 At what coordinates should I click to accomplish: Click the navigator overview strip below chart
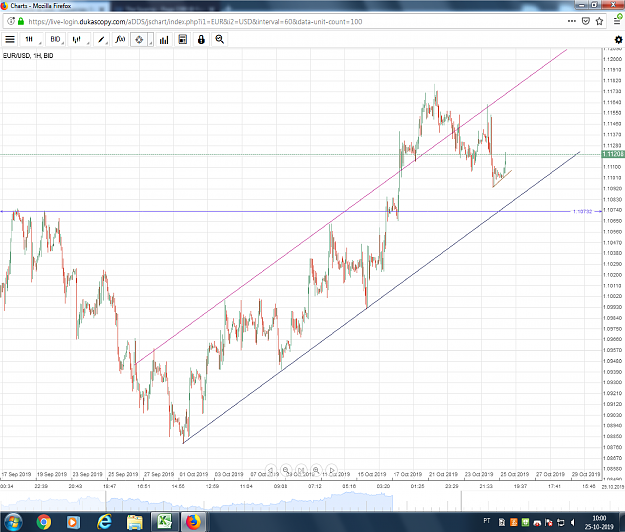point(301,501)
